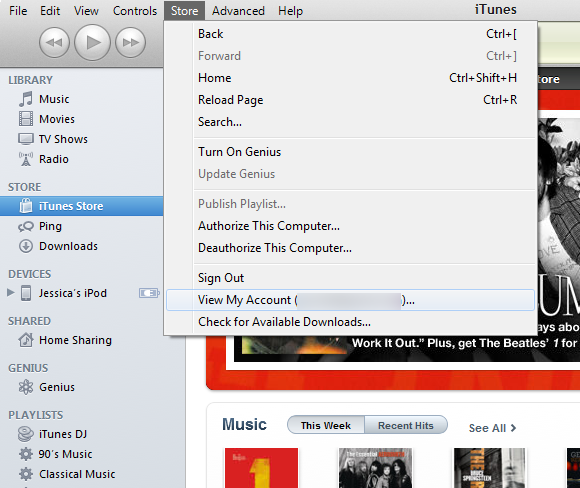Choose View My Account from Store menu

[350, 300]
